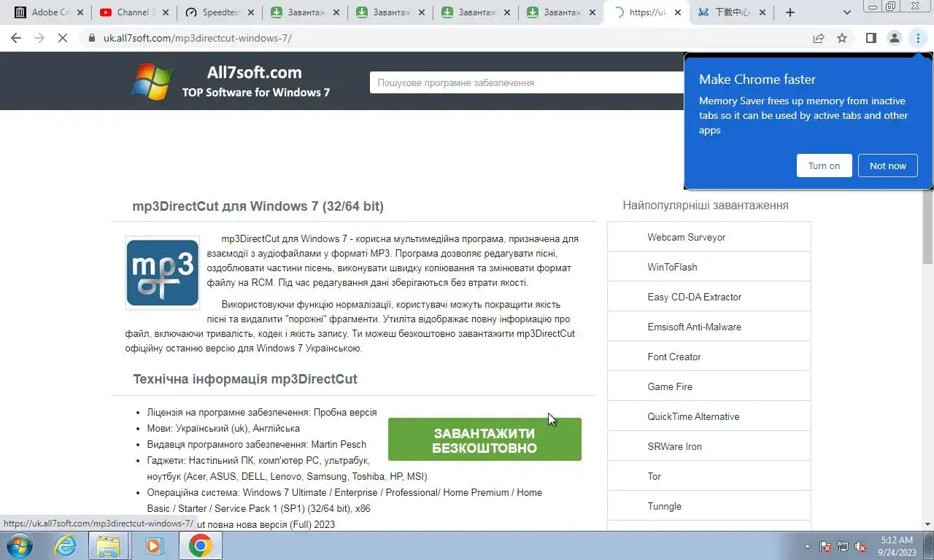This screenshot has height=560, width=934.
Task: Open Chrome three-dot menu
Action: point(917,38)
